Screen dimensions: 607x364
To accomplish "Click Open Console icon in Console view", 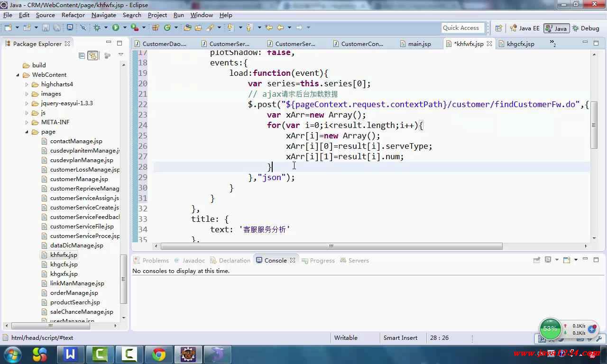I will pyautogui.click(x=566, y=260).
